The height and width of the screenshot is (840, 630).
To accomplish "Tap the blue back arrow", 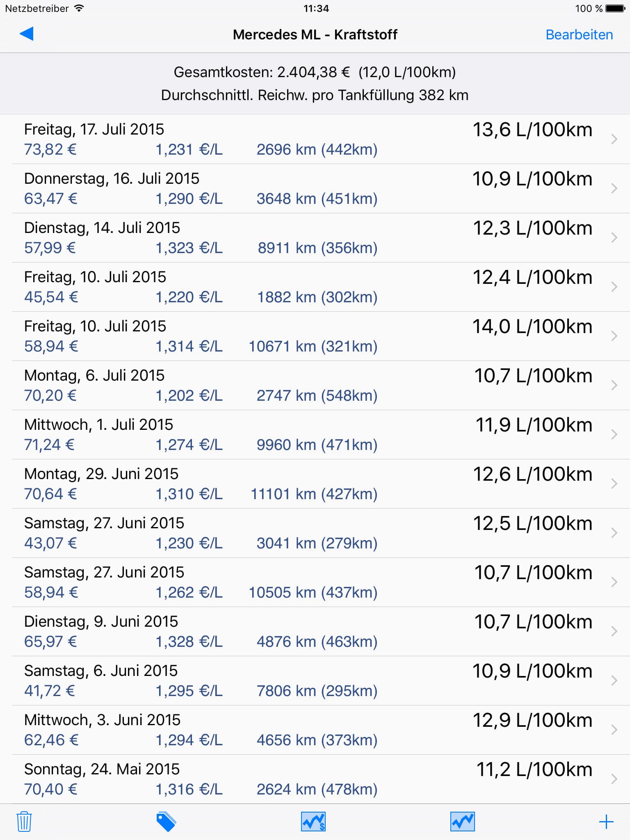I will pos(26,34).
